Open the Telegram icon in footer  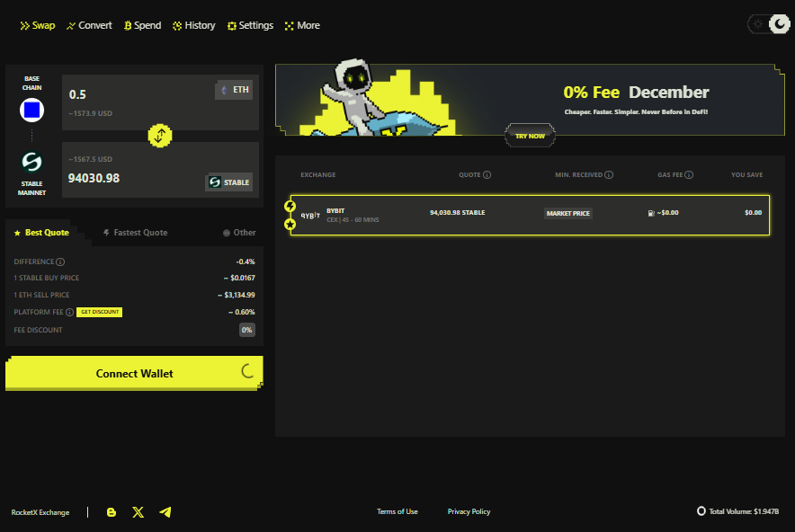click(x=165, y=512)
